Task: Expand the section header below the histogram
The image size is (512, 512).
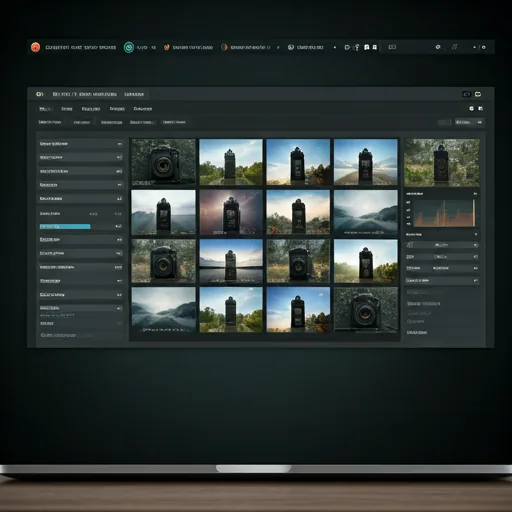Action: pyautogui.click(x=442, y=235)
